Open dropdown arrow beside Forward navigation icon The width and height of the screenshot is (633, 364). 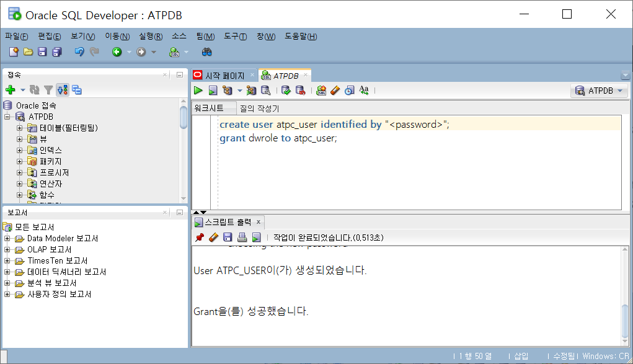[x=153, y=52]
